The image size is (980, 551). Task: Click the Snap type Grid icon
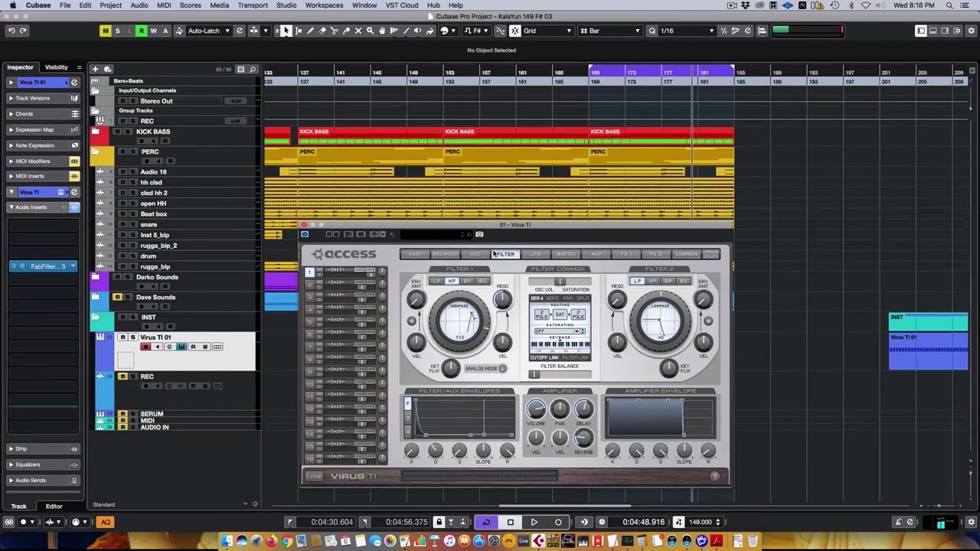[514, 31]
